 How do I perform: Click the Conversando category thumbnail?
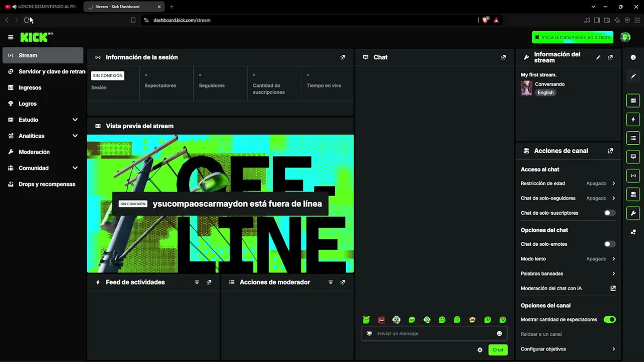click(x=526, y=88)
